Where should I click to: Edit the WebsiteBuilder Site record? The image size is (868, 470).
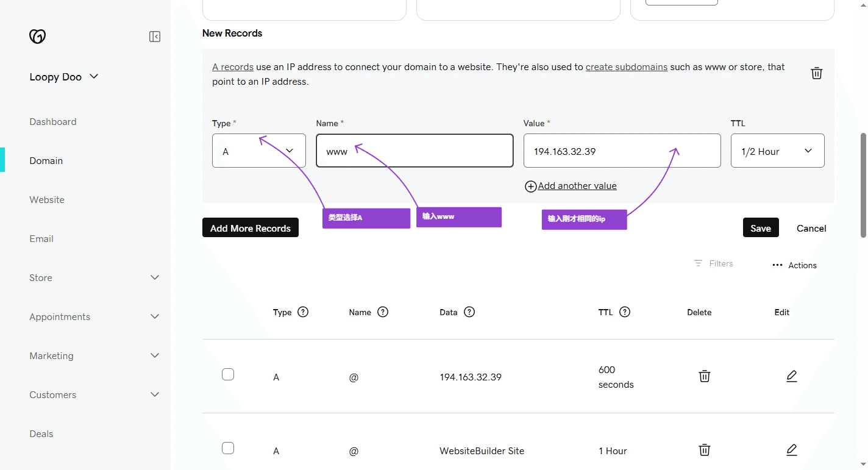pos(791,450)
